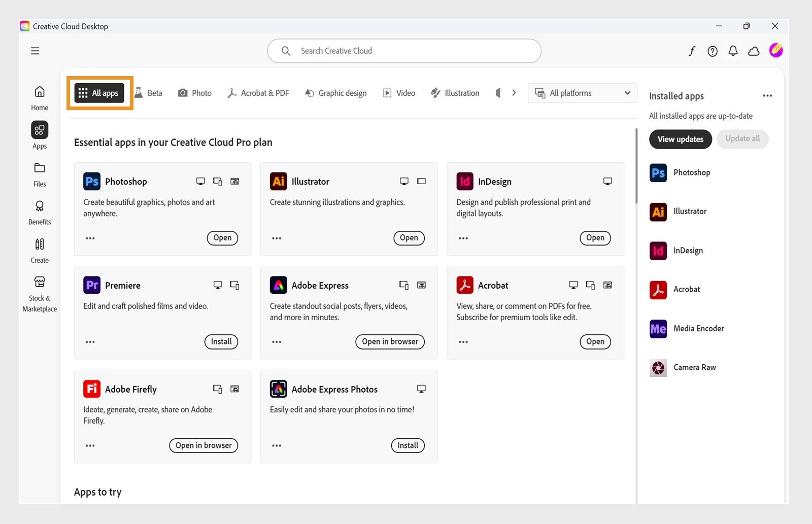Switch to the Beta tab
Viewport: 812px width, 524px height.
149,93
